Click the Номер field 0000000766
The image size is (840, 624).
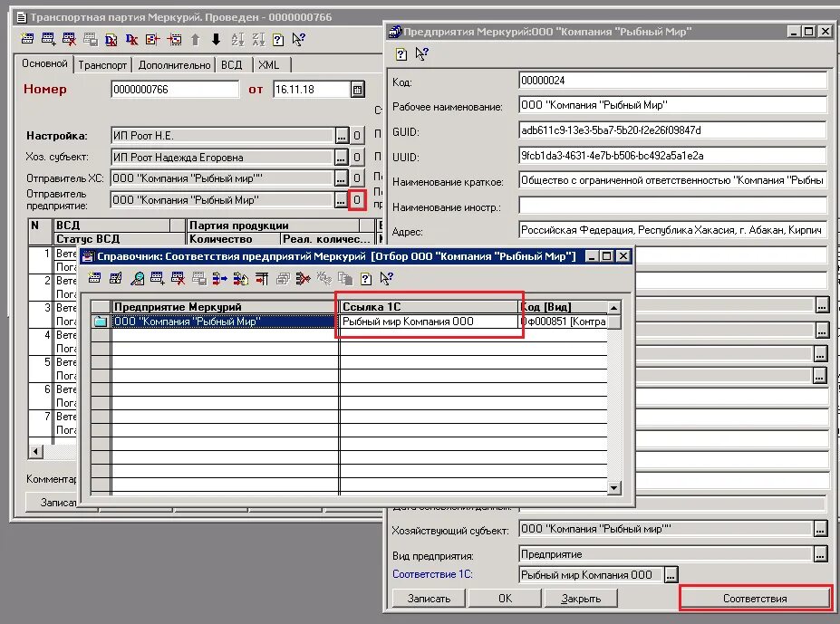[x=175, y=90]
